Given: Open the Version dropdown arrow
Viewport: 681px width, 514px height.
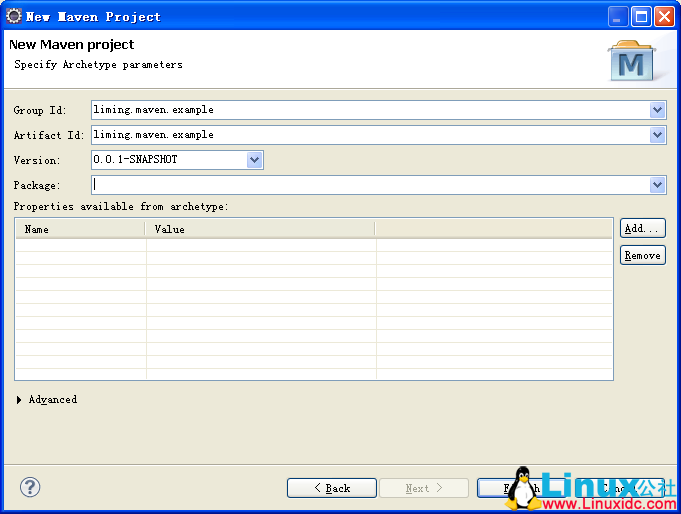Looking at the screenshot, I should (255, 160).
